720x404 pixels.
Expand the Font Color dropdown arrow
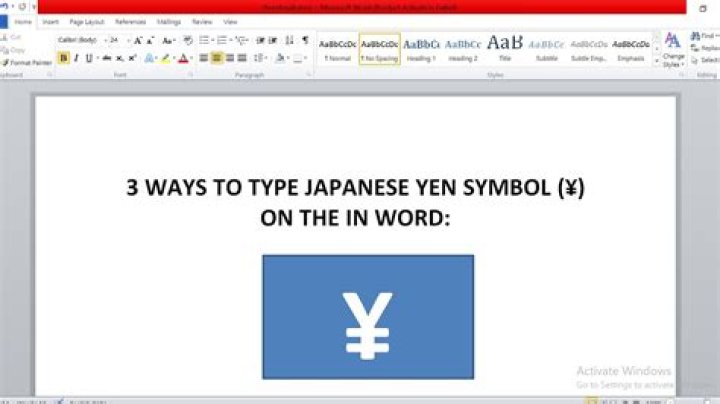pyautogui.click(x=190, y=58)
